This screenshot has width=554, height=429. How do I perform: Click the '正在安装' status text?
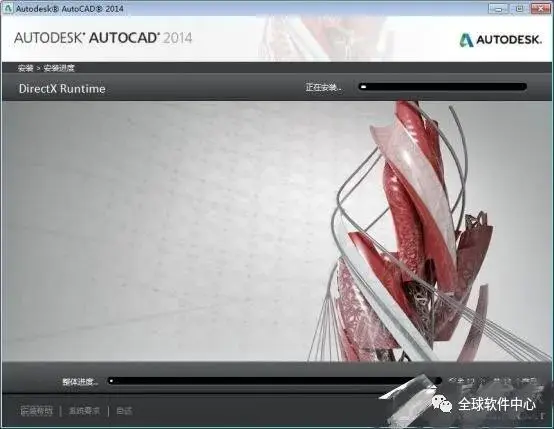click(x=324, y=87)
